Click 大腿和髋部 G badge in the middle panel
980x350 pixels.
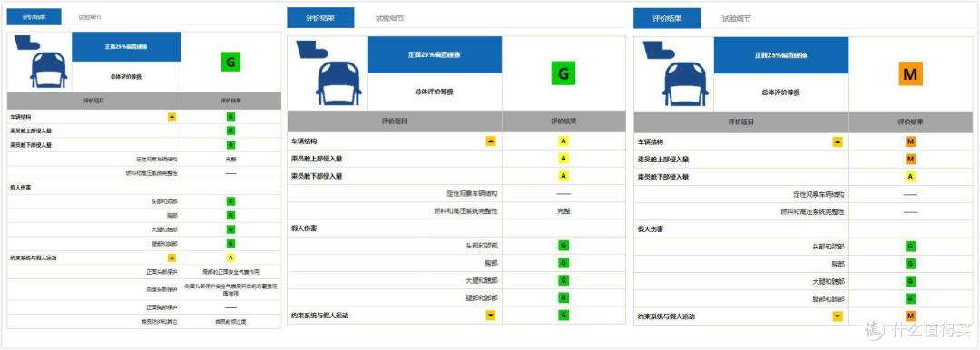tap(563, 280)
